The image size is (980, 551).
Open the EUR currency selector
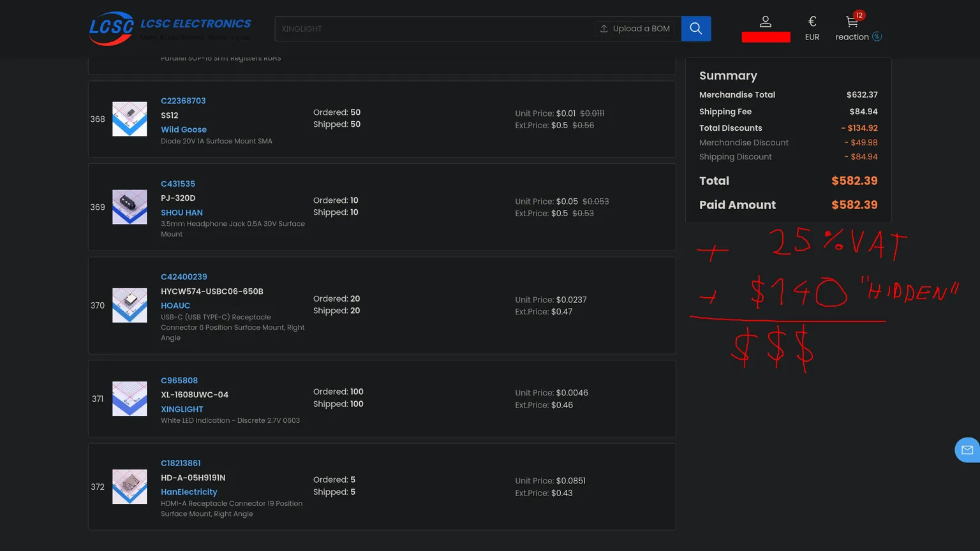pyautogui.click(x=812, y=29)
